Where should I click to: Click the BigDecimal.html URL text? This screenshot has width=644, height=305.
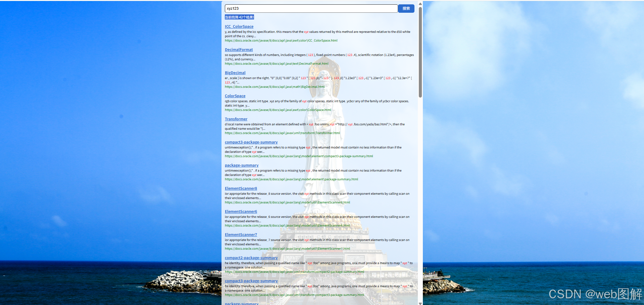[x=275, y=87]
